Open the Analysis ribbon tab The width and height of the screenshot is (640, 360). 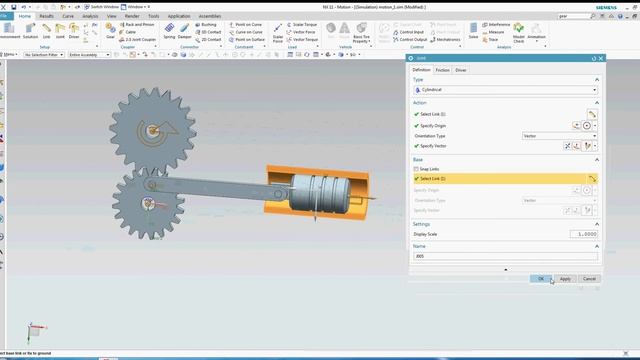(90, 16)
